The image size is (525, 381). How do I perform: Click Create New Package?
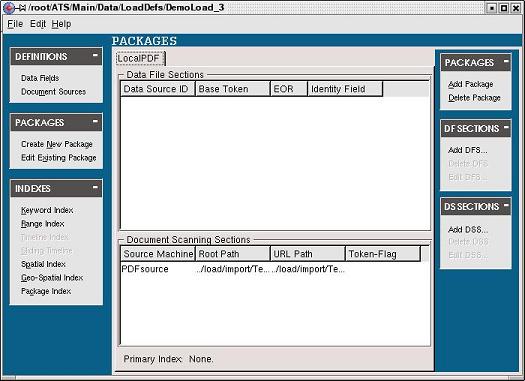coord(57,144)
